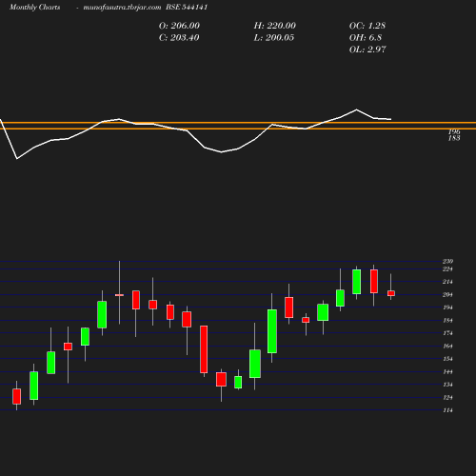Click the 184 price axis label

click(447, 321)
